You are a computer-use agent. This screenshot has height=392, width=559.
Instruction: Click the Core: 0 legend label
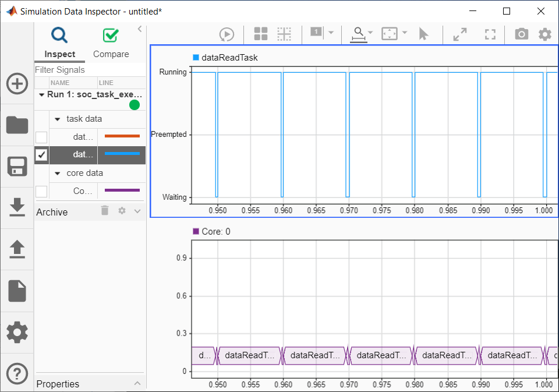point(216,231)
